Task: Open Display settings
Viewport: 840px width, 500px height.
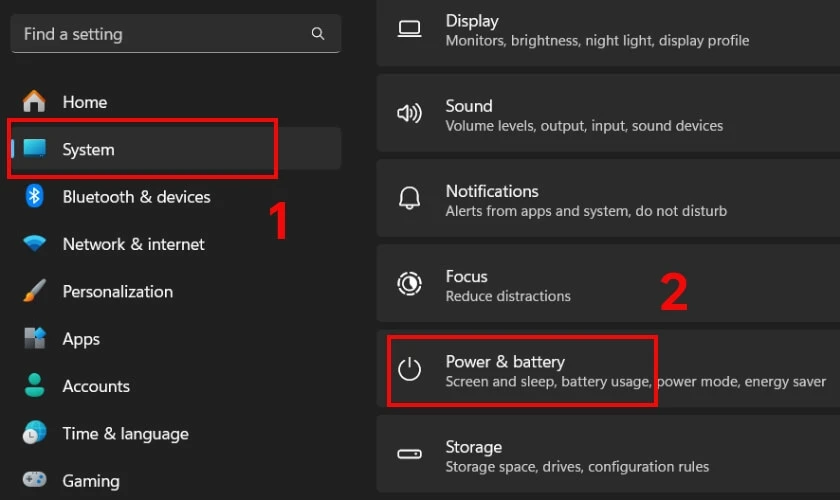Action: click(x=608, y=32)
